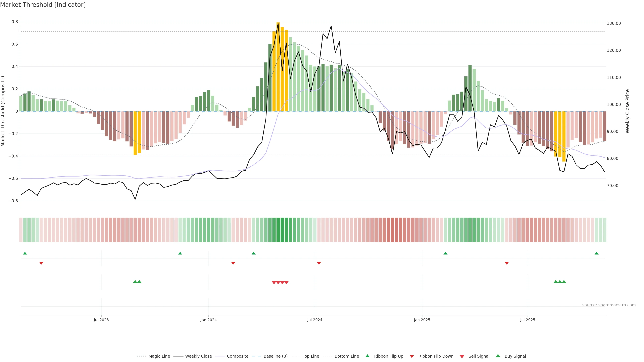Image resolution: width=644 pixels, height=362 pixels.
Task: Click the Buy Signal legend label
Action: click(515, 356)
